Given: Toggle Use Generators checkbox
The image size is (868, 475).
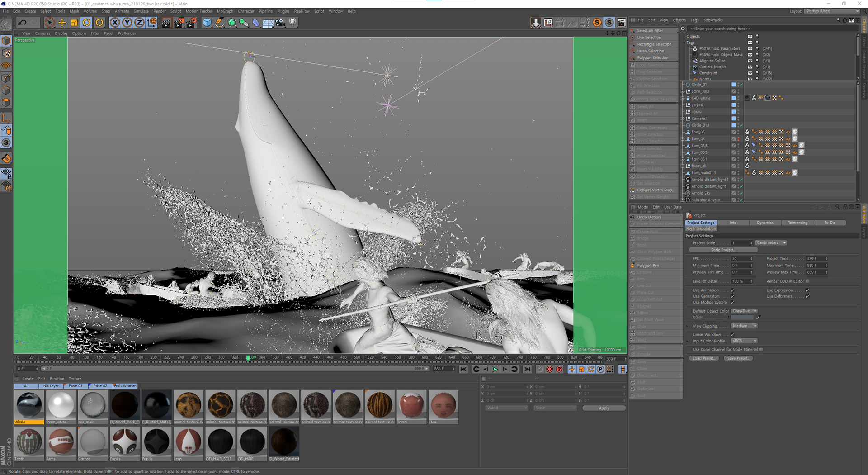Looking at the screenshot, I should click(x=732, y=296).
